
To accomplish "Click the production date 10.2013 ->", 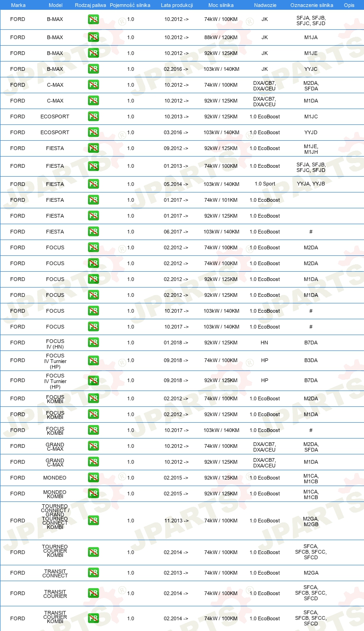I will (176, 117).
